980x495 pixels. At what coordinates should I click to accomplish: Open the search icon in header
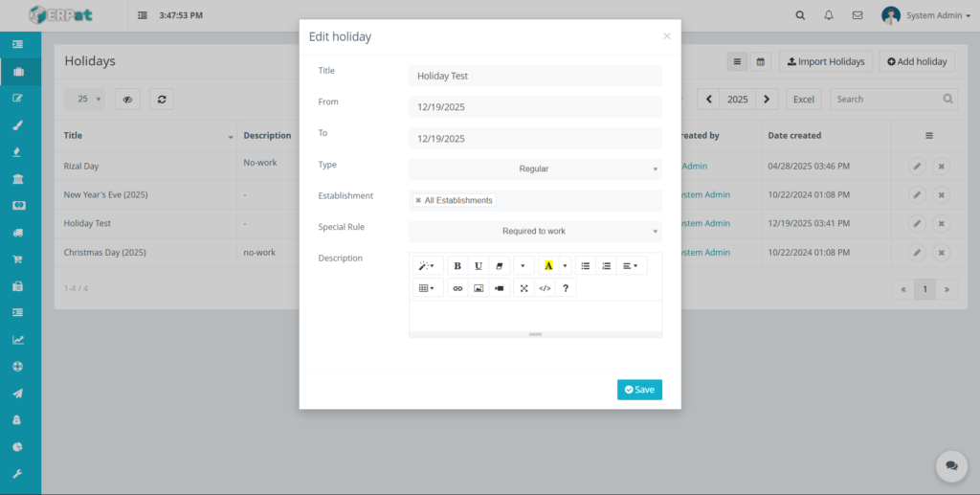pos(800,15)
